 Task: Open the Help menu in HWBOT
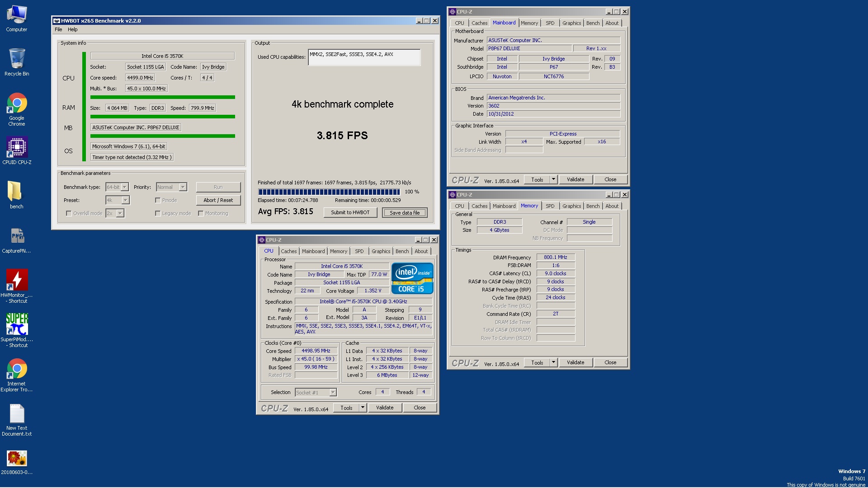73,29
